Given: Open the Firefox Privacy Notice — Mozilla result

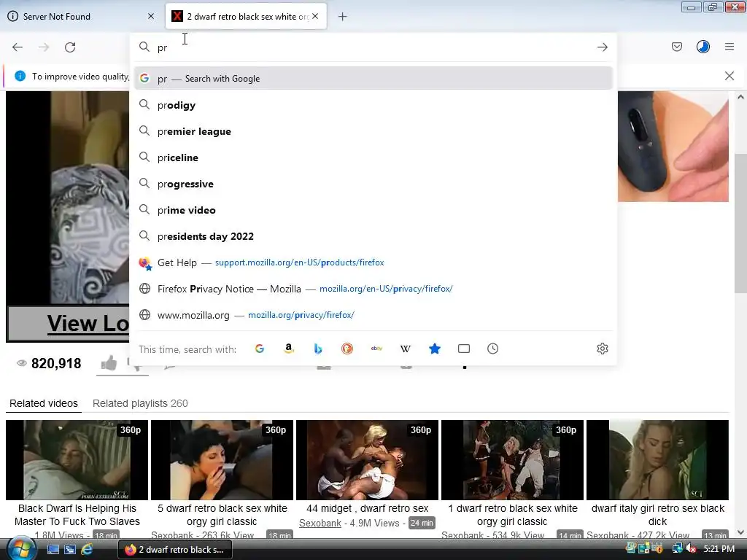Looking at the screenshot, I should coord(373,289).
